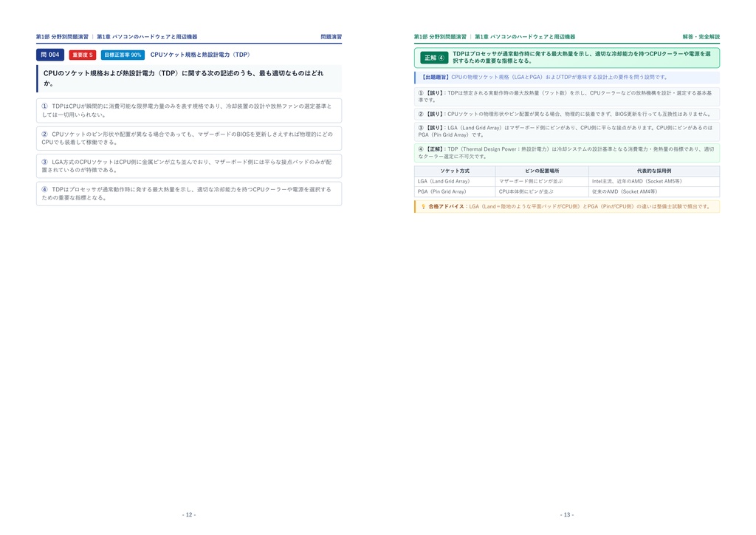Click explanation ①【誤り】 about 最大放熱量
This screenshot has width=756, height=535.
567,97
